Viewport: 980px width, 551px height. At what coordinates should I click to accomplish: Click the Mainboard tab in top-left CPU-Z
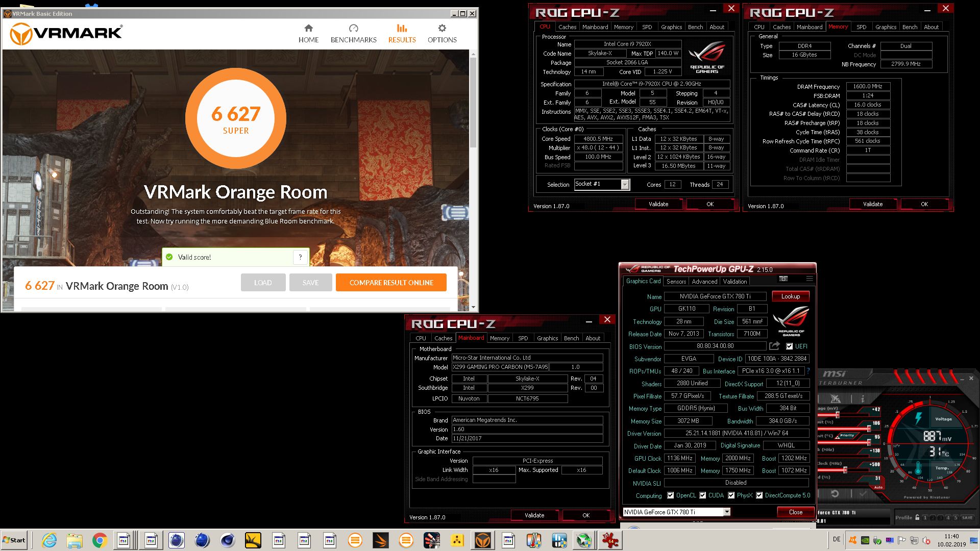pyautogui.click(x=595, y=27)
